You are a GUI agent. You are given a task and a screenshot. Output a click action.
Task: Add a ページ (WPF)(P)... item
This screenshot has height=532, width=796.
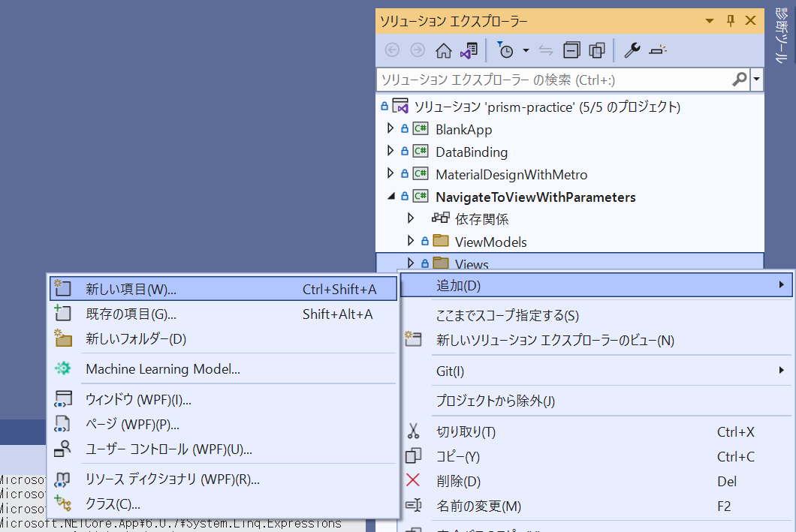click(x=223, y=424)
